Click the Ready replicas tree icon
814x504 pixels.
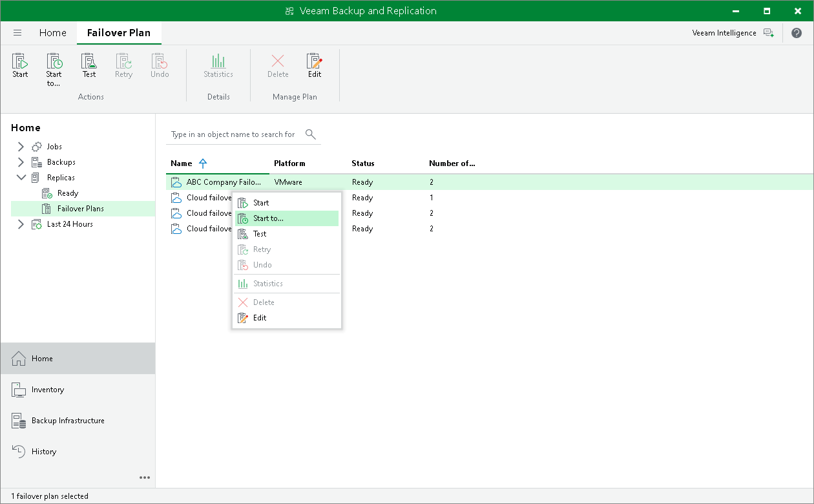[47, 193]
